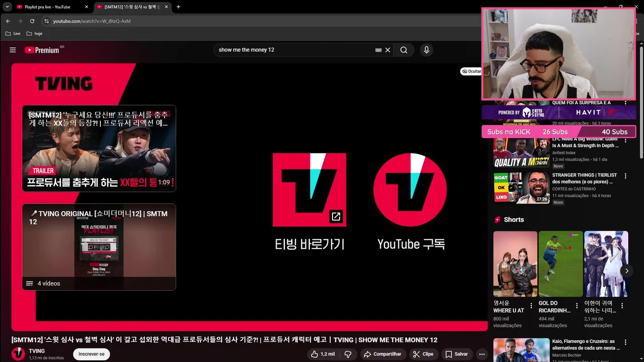
Task: Click the video title SHOW ME THE MONEY 12
Action: pyautogui.click(x=224, y=340)
